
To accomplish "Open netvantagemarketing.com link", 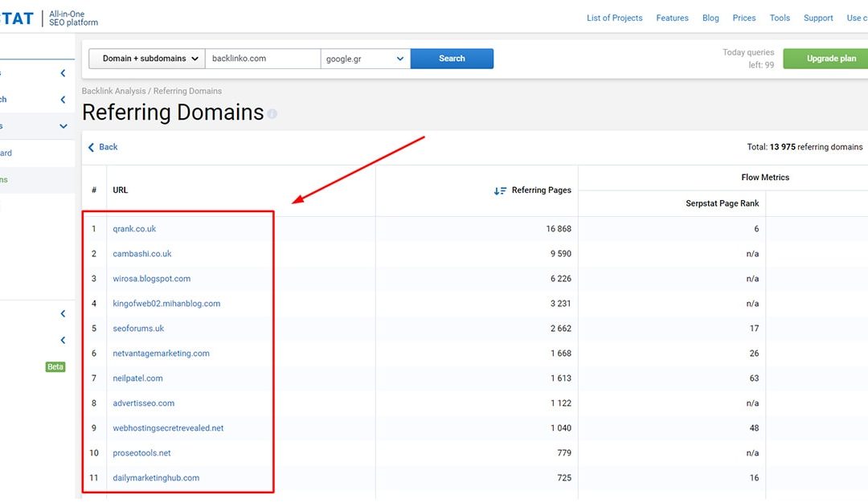I will point(161,354).
